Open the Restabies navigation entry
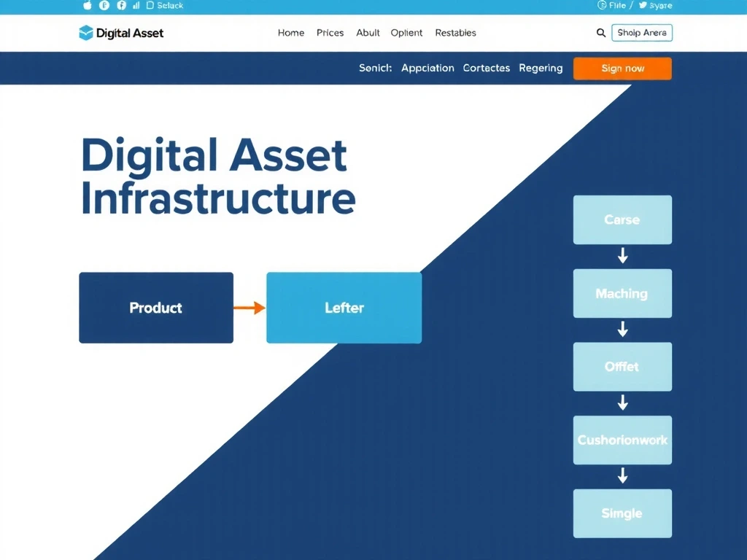This screenshot has height=560, width=747. 455,33
